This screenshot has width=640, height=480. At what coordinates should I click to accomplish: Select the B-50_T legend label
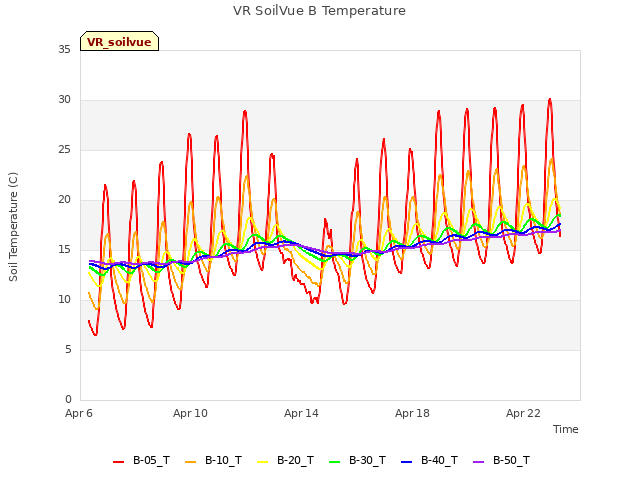coord(511,460)
